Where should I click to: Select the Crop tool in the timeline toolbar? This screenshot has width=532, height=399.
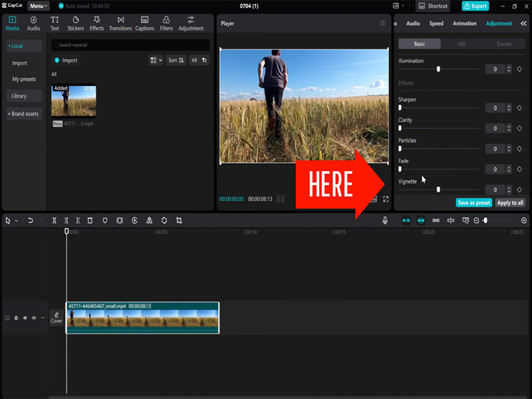tap(180, 220)
